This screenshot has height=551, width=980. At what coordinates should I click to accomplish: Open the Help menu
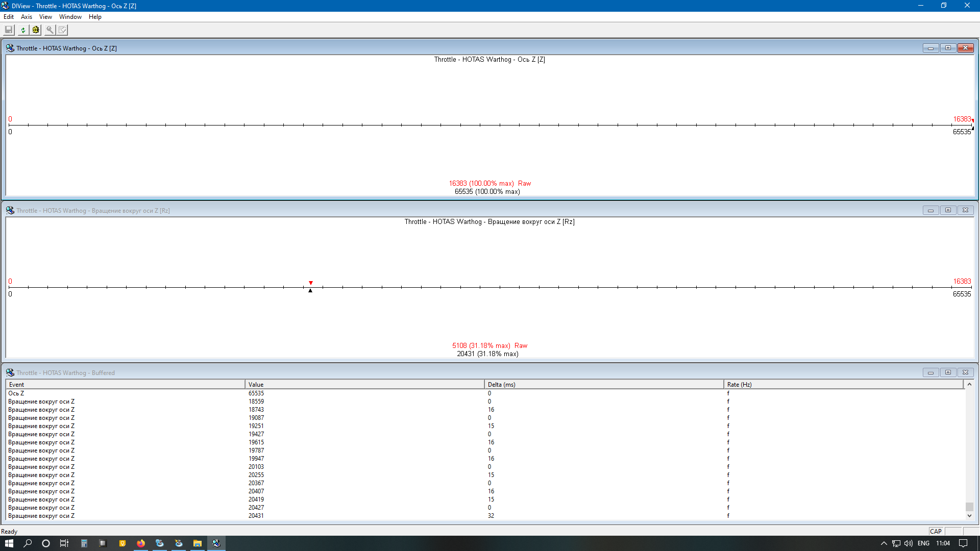(x=95, y=17)
